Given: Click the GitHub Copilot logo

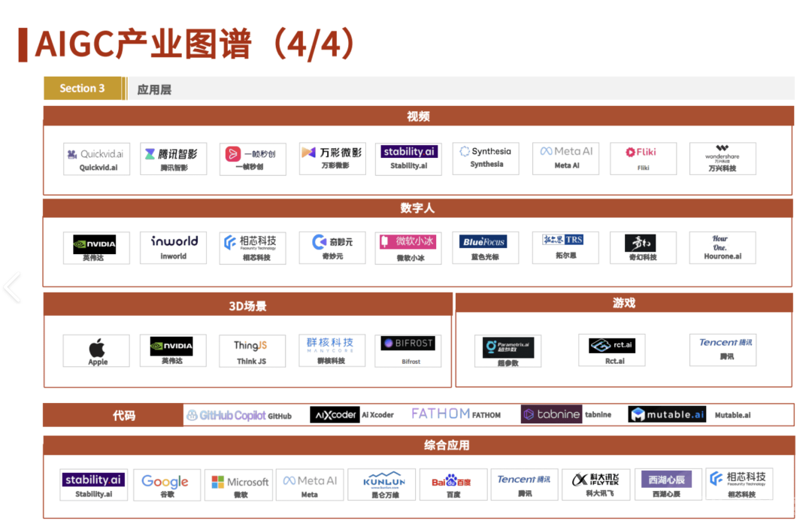Looking at the screenshot, I should (226, 415).
